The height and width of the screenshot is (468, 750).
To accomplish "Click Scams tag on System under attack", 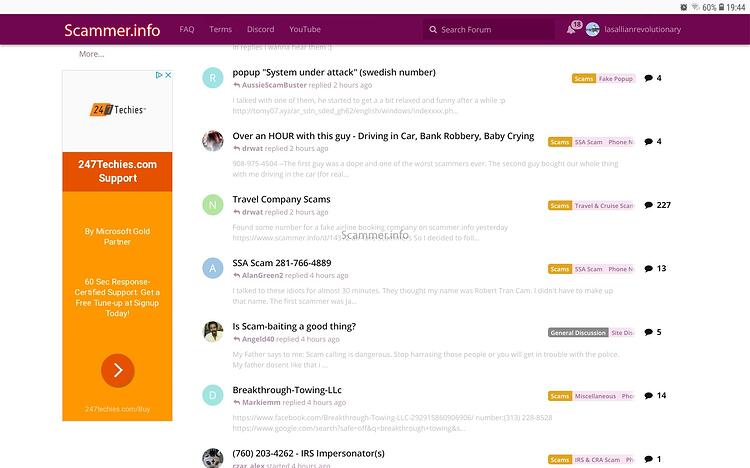I will 584,78.
